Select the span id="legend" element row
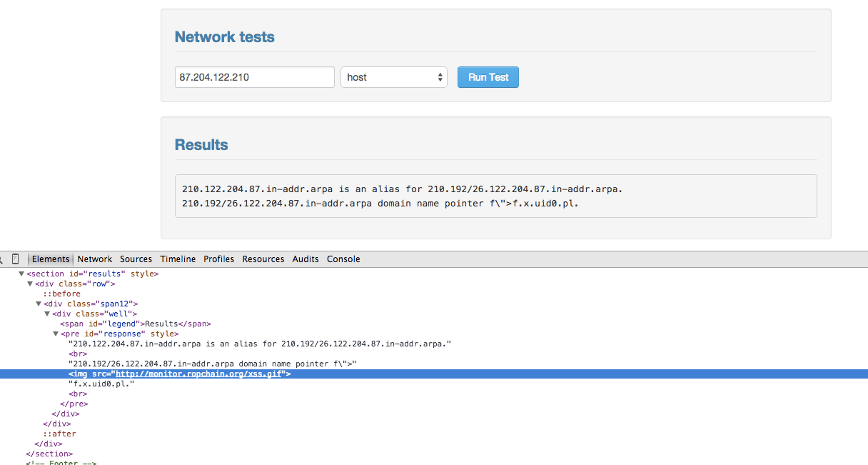 click(136, 324)
